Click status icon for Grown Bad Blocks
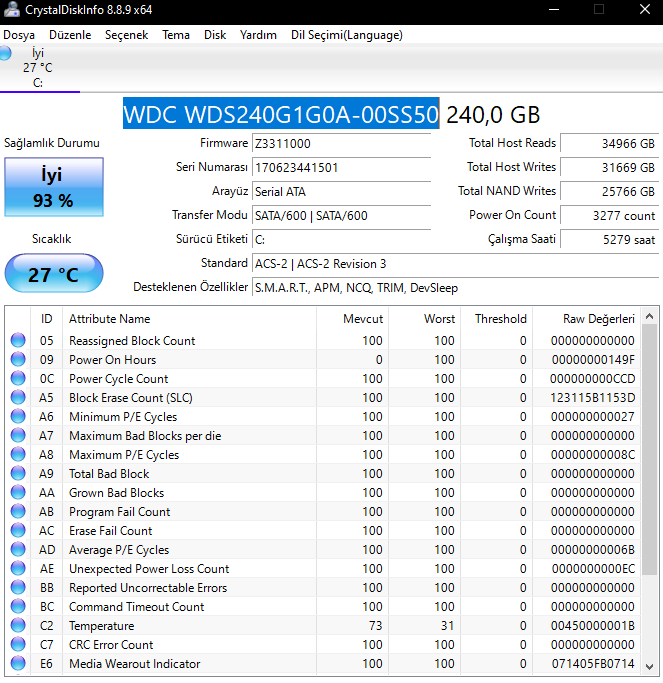The image size is (663, 683). 18,492
